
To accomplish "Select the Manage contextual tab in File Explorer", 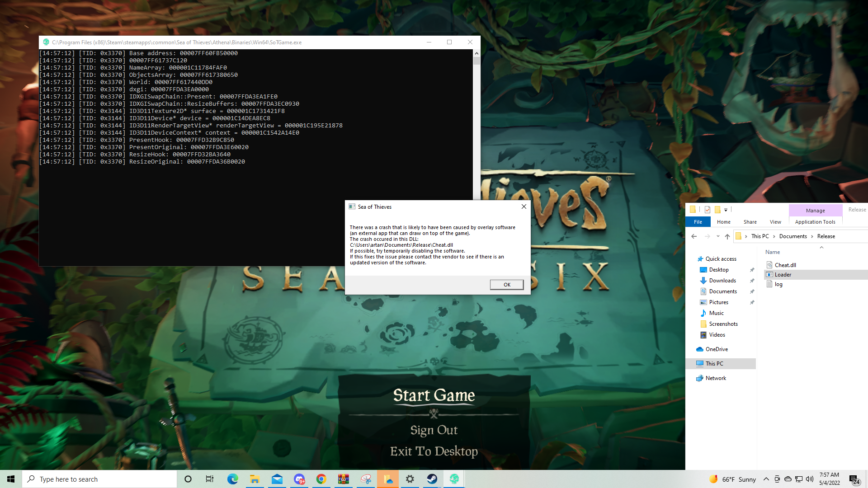I will coord(815,211).
